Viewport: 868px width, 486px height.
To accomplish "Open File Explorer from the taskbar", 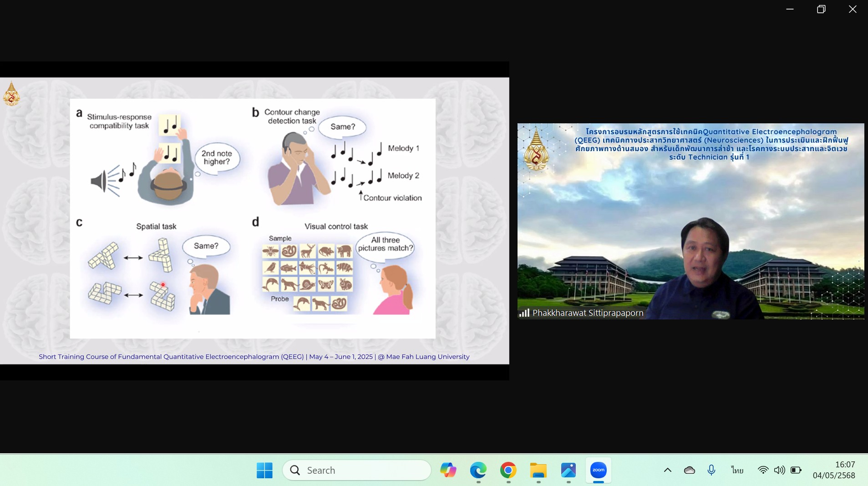I will pos(538,470).
